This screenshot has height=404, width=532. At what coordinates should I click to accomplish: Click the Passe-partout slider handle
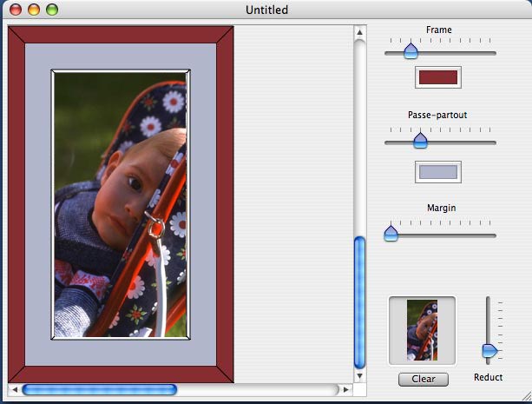420,140
